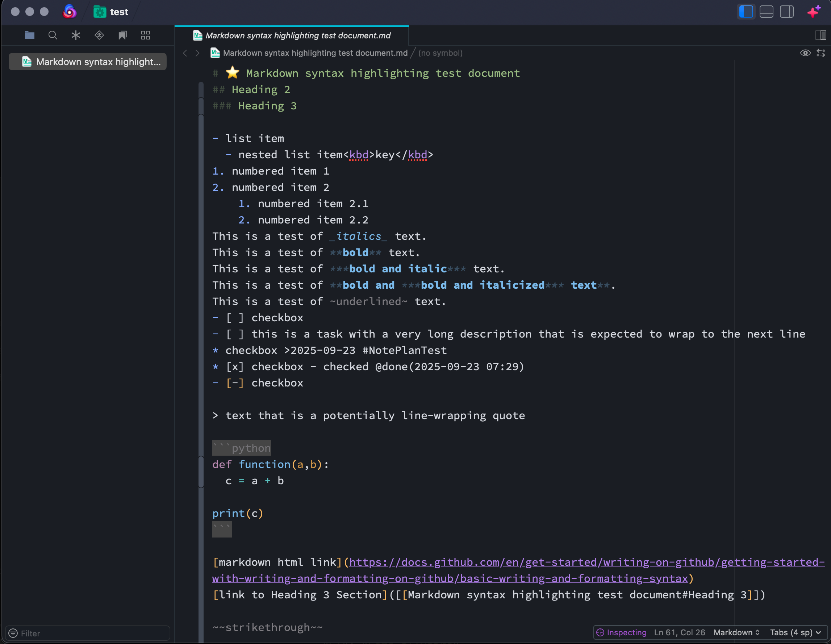831x644 pixels.
Task: Click the Inspecting status button
Action: tap(621, 632)
